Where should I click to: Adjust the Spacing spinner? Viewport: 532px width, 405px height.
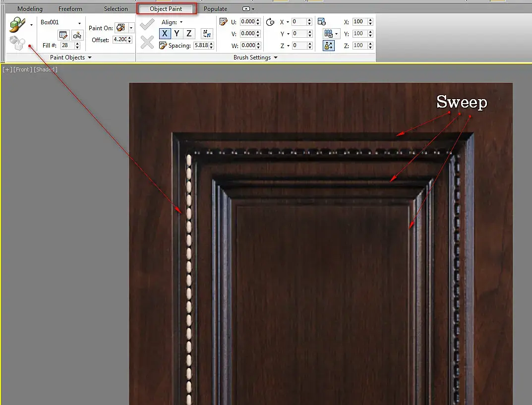pyautogui.click(x=211, y=46)
